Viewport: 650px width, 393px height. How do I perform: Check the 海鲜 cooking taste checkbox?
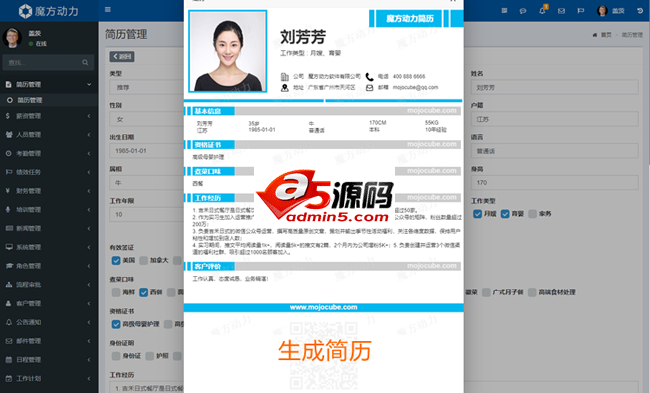coord(116,292)
